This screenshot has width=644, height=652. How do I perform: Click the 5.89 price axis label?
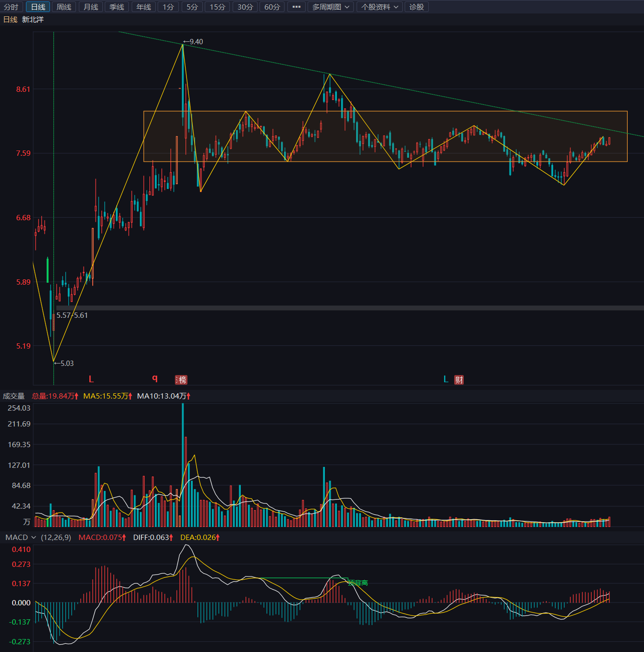pyautogui.click(x=23, y=282)
